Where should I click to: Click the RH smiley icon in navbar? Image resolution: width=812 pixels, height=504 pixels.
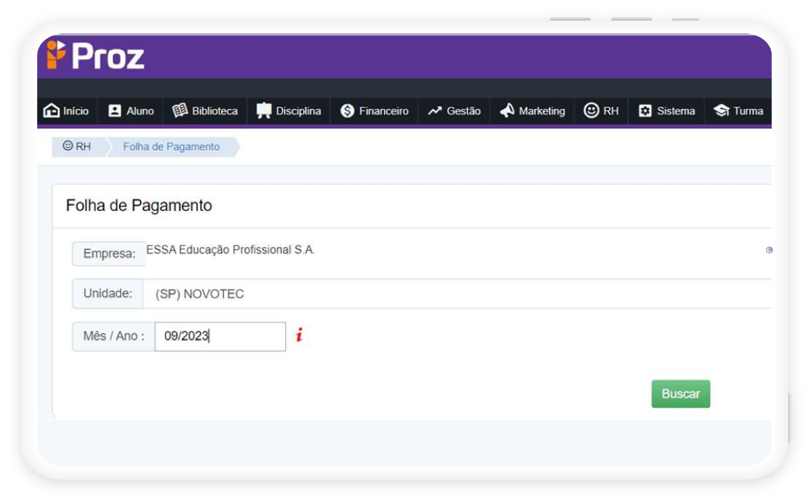pyautogui.click(x=591, y=110)
